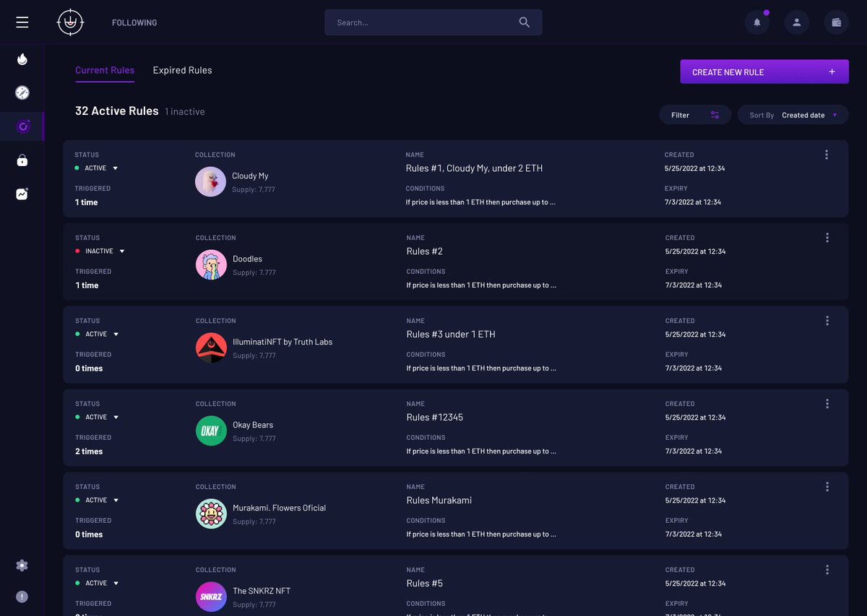Select rule name 'Rules #12345'

pos(435,417)
